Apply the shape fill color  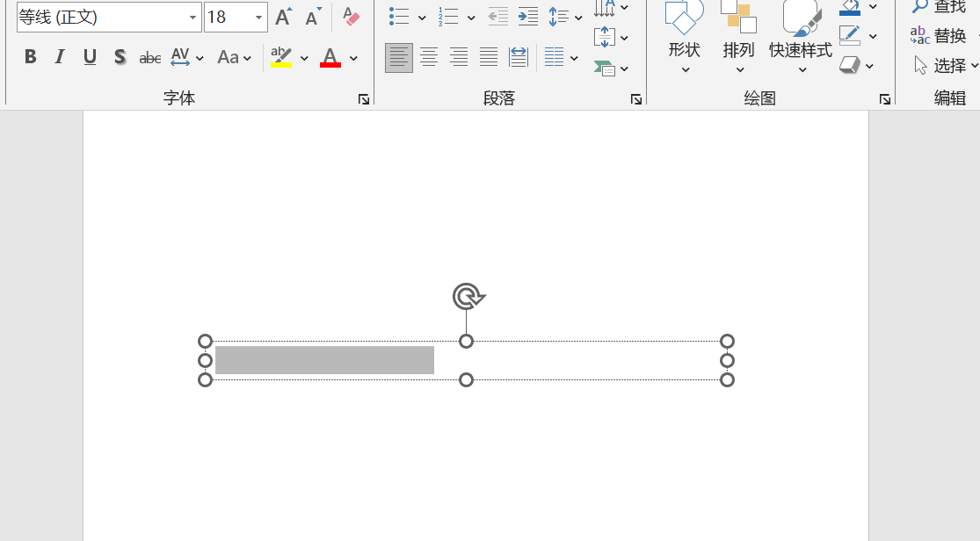tap(850, 8)
